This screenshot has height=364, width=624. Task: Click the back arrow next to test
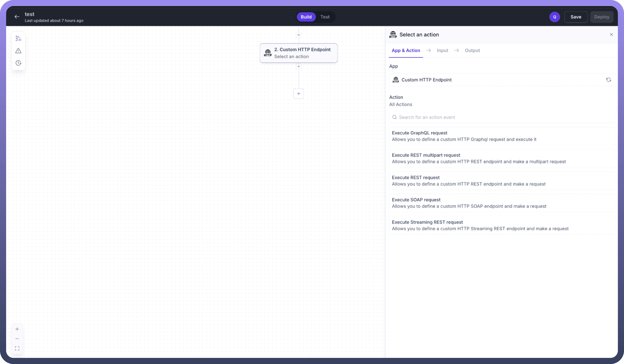17,17
